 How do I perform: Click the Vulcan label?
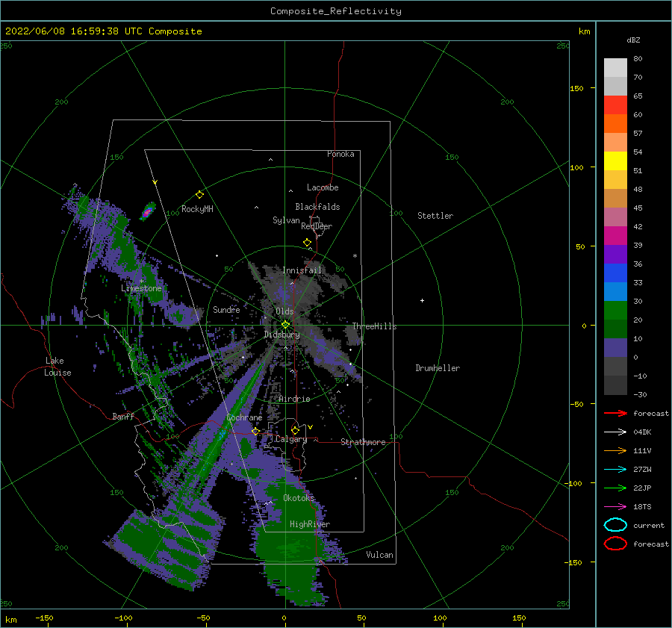coord(379,555)
